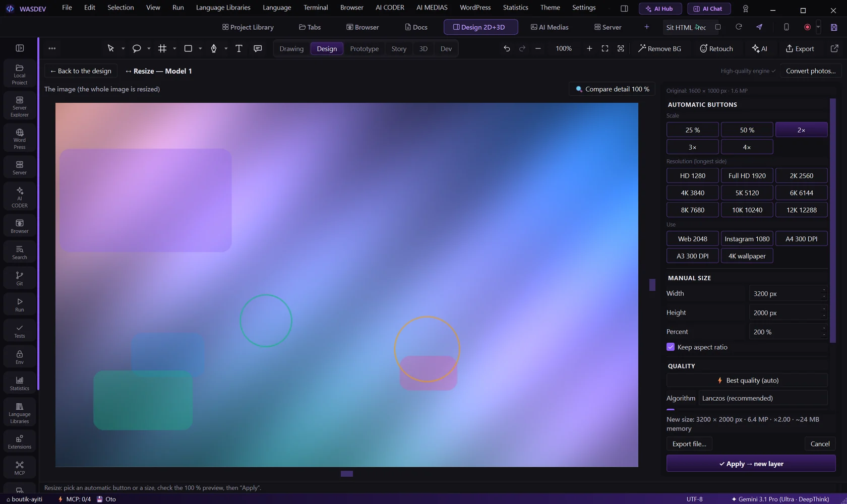Click the stop square icon
The image size is (847, 504).
(x=718, y=27)
